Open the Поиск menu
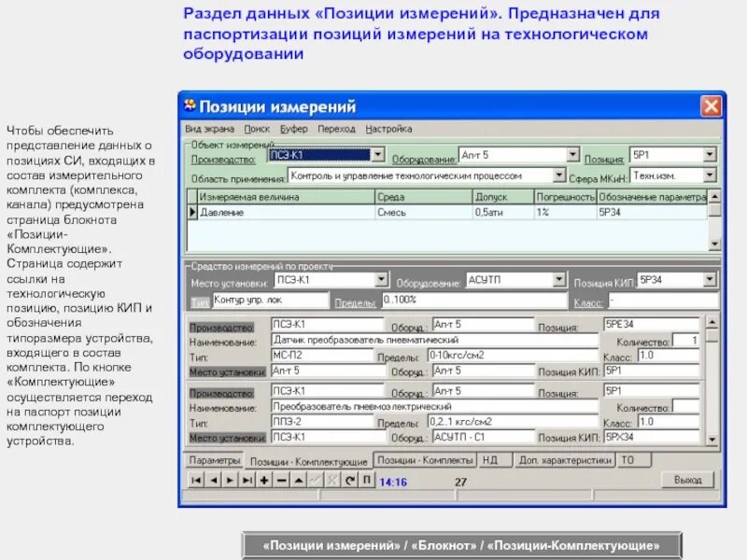The image size is (747, 560). [257, 129]
